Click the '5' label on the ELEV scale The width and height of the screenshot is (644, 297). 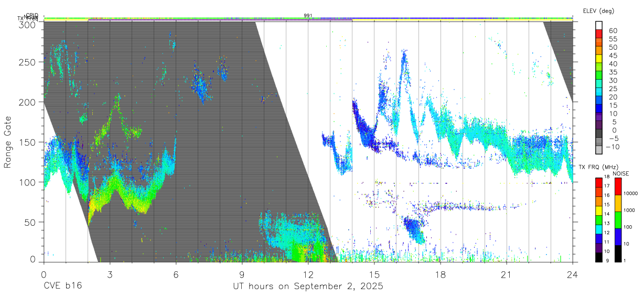[615, 122]
